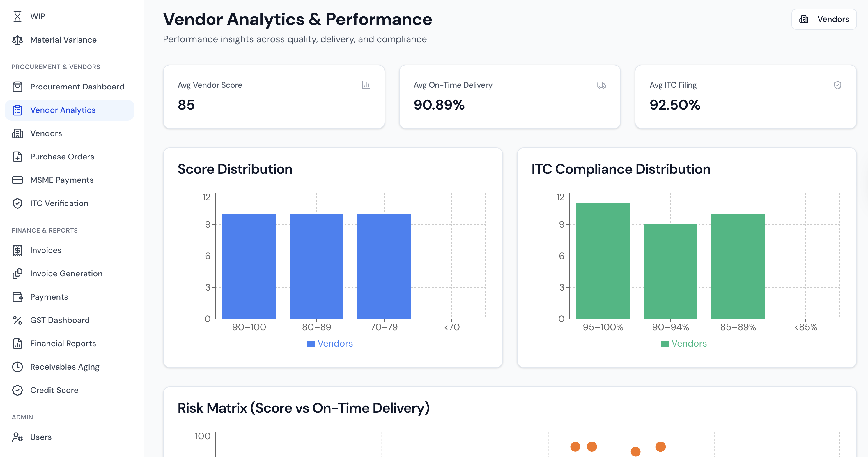Select the WIP hourglass icon
This screenshot has height=457, width=868.
click(17, 16)
